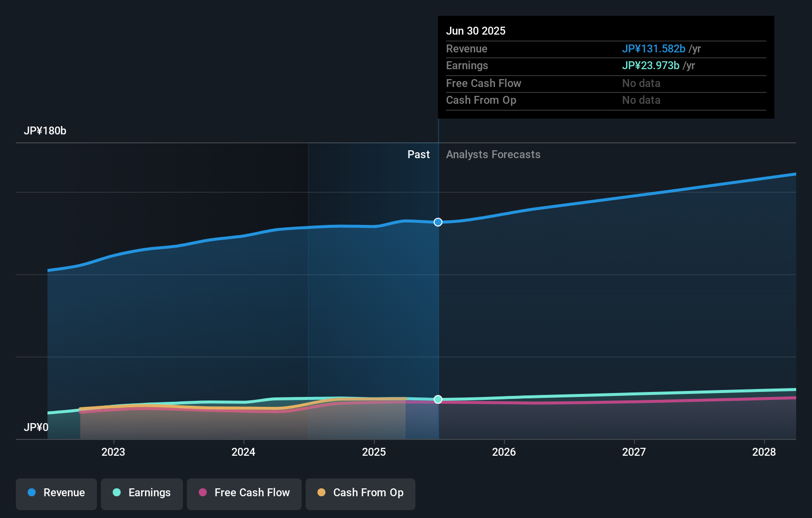Click the Analysts Forecasts section header
This screenshot has height=518, width=812.
pyautogui.click(x=493, y=155)
